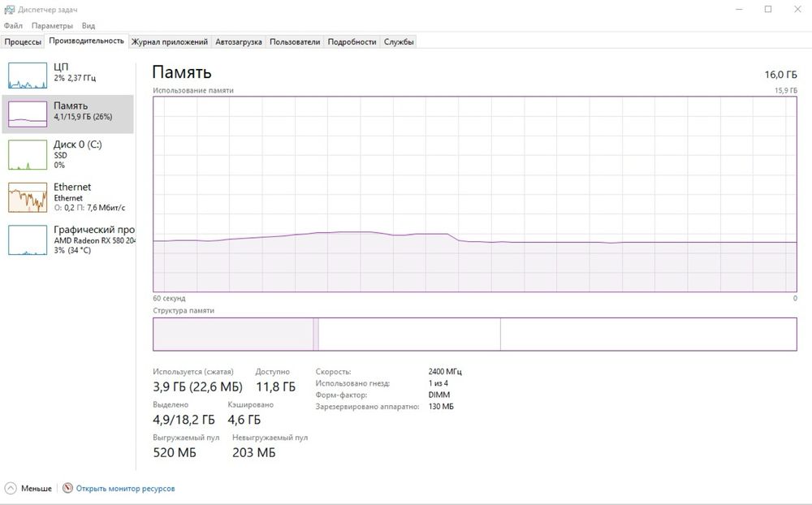Image resolution: width=812 pixels, height=505 pixels.
Task: Click the Кэшировано label
Action: pyautogui.click(x=251, y=404)
